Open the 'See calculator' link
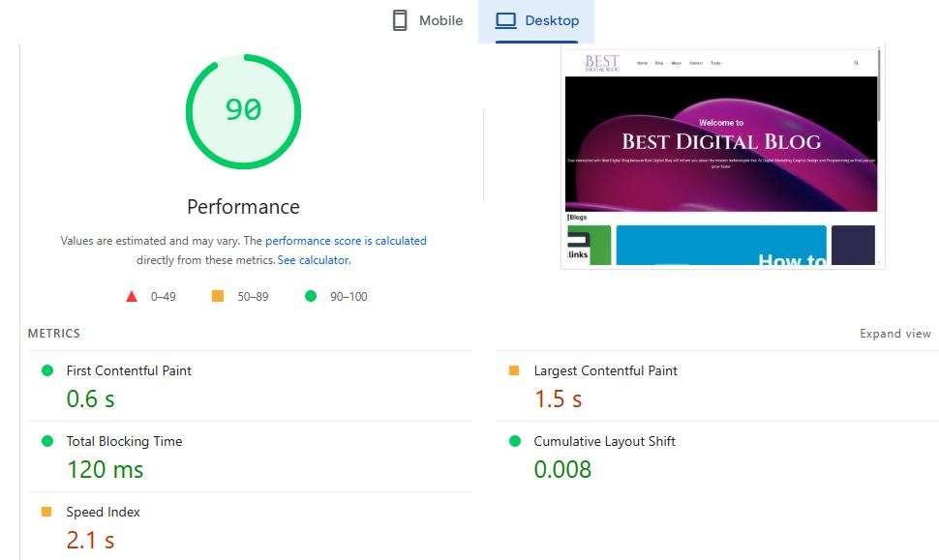This screenshot has width=939, height=560. pos(313,260)
